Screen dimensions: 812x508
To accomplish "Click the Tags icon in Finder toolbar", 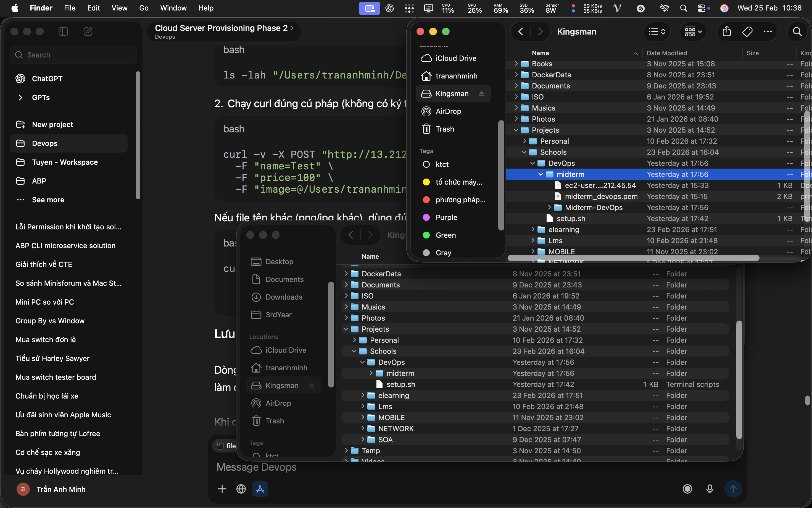I will click(x=747, y=32).
